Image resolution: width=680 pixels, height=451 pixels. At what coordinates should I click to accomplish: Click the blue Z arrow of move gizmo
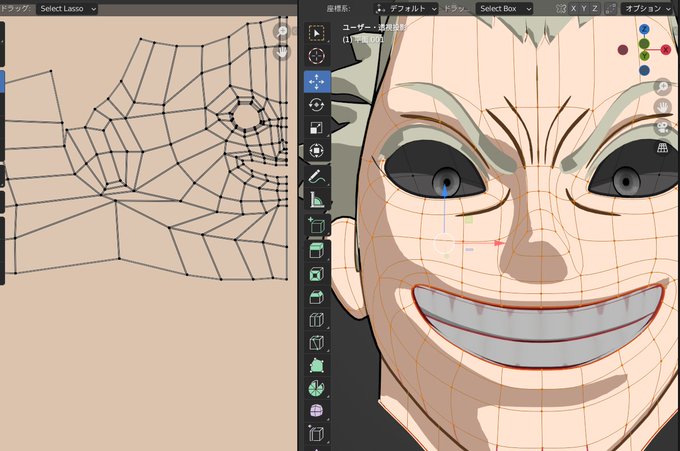tap(444, 190)
